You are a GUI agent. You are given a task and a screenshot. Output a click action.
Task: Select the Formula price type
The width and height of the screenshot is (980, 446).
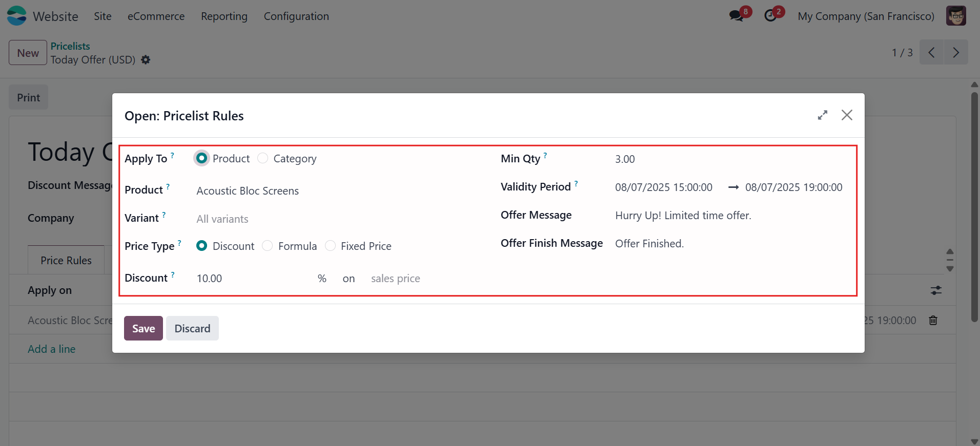coord(267,246)
